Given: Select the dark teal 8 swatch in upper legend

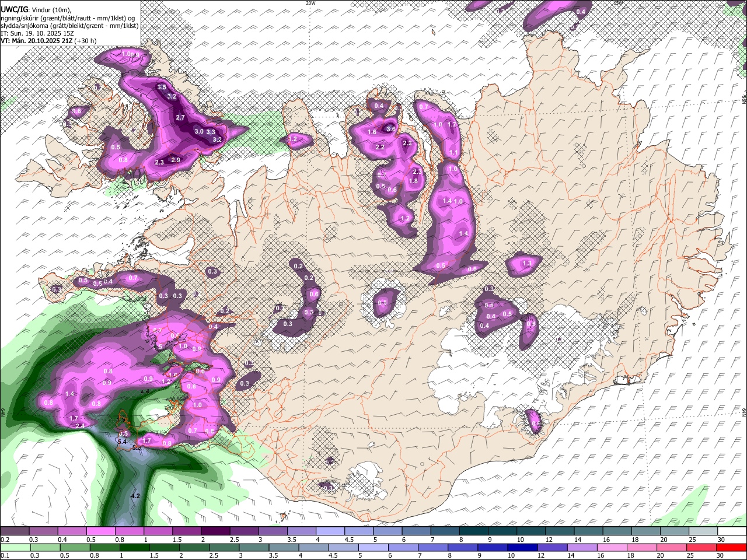Looking at the screenshot, I should 474,531.
